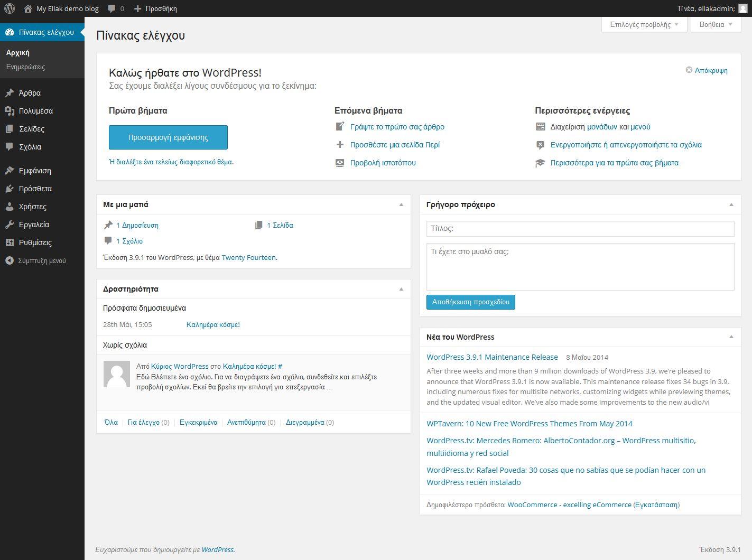Image resolution: width=752 pixels, height=560 pixels.
Task: Click the pushpin icon for Άρθρα
Action: click(10, 93)
